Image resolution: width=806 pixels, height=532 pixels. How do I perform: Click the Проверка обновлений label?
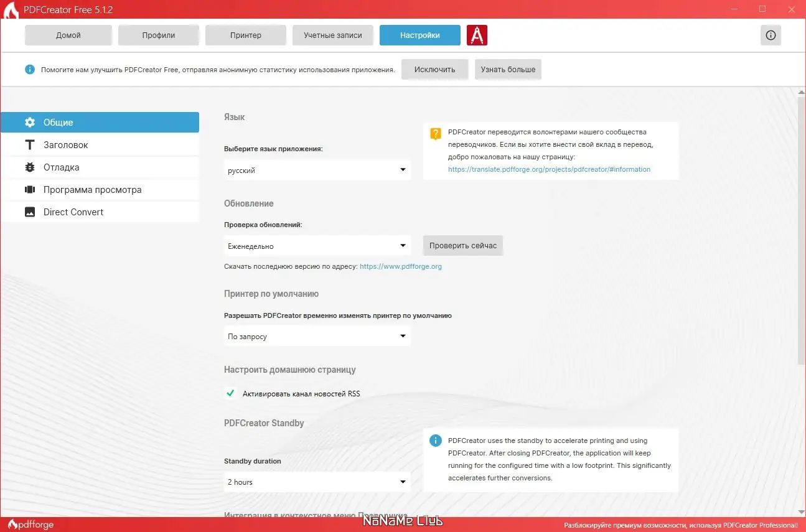coord(263,225)
